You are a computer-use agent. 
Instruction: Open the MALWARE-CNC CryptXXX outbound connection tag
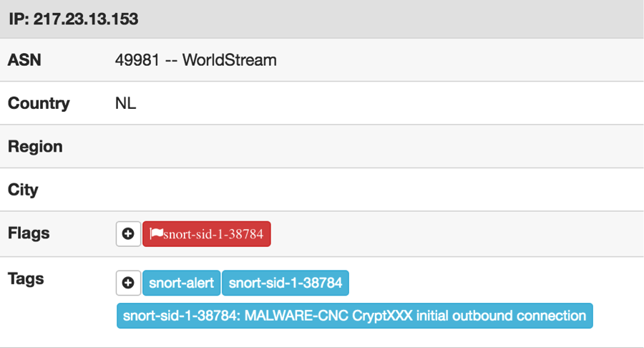tap(354, 316)
